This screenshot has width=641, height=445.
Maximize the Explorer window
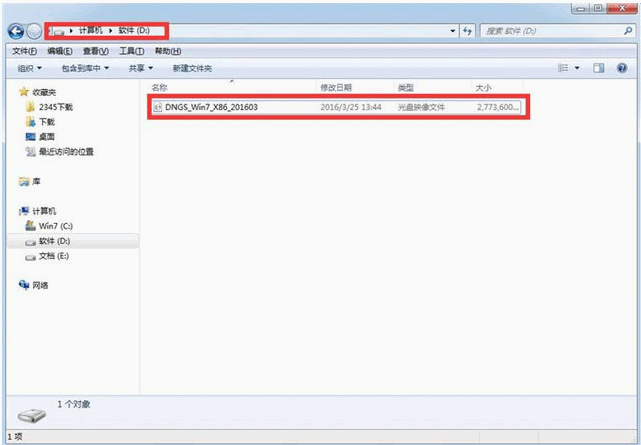(598, 9)
